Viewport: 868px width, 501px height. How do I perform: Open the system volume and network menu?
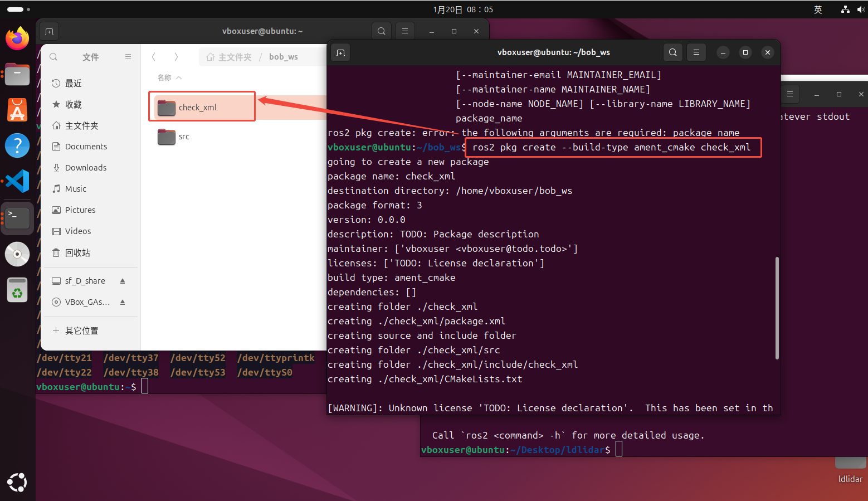pyautogui.click(x=852, y=9)
